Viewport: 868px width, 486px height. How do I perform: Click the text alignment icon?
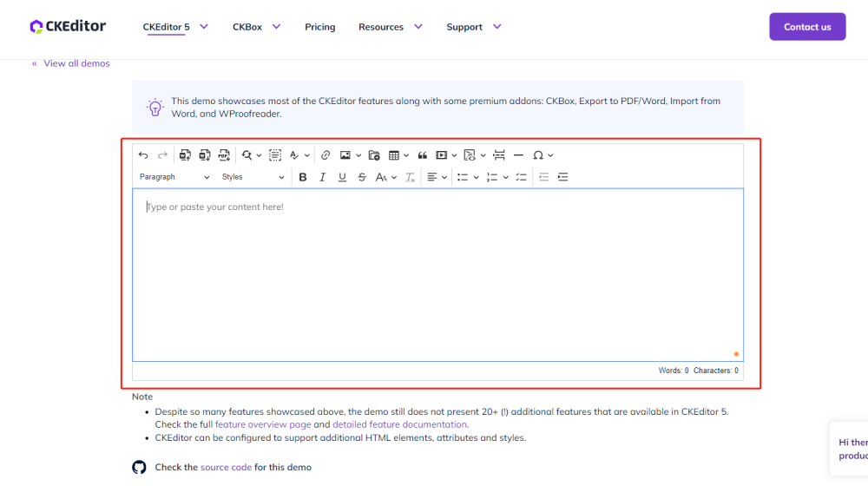point(431,177)
